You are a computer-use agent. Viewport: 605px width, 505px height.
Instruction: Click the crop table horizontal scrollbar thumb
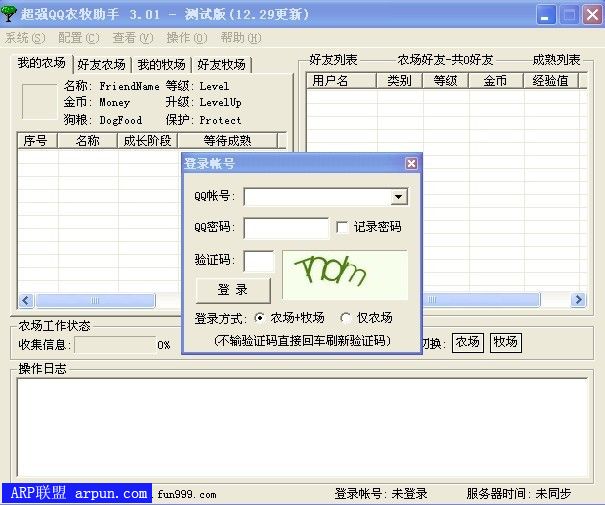pos(95,301)
